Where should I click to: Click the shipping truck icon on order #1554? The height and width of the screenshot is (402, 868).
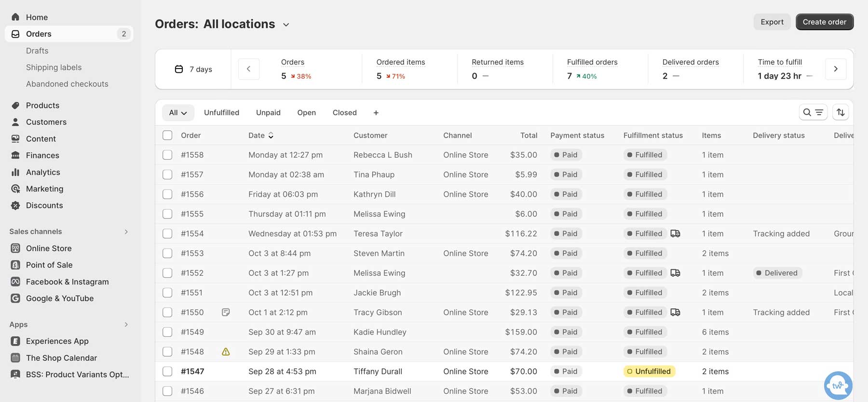[675, 234]
